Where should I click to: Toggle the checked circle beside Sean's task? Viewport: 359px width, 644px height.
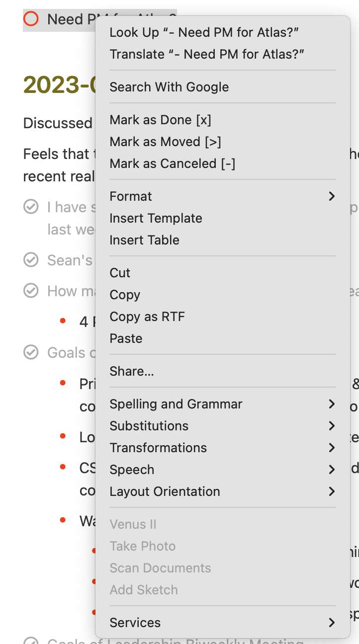pyautogui.click(x=31, y=259)
